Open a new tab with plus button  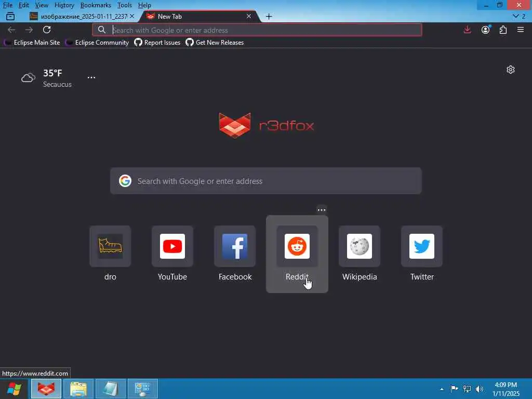(269, 16)
